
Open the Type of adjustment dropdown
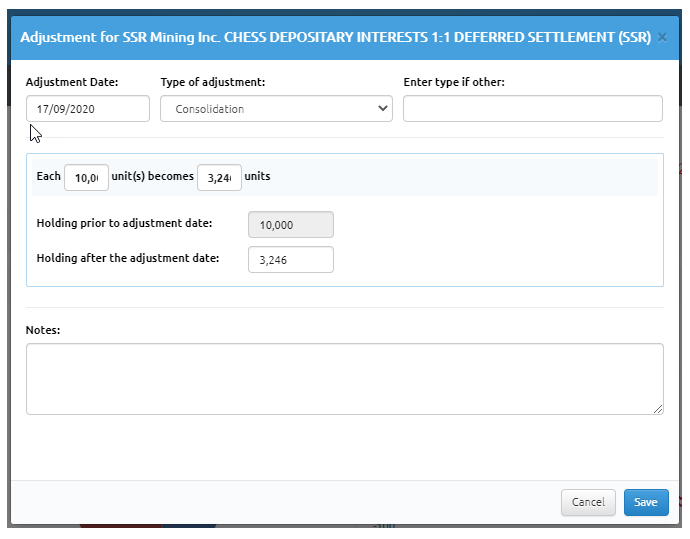[x=276, y=109]
